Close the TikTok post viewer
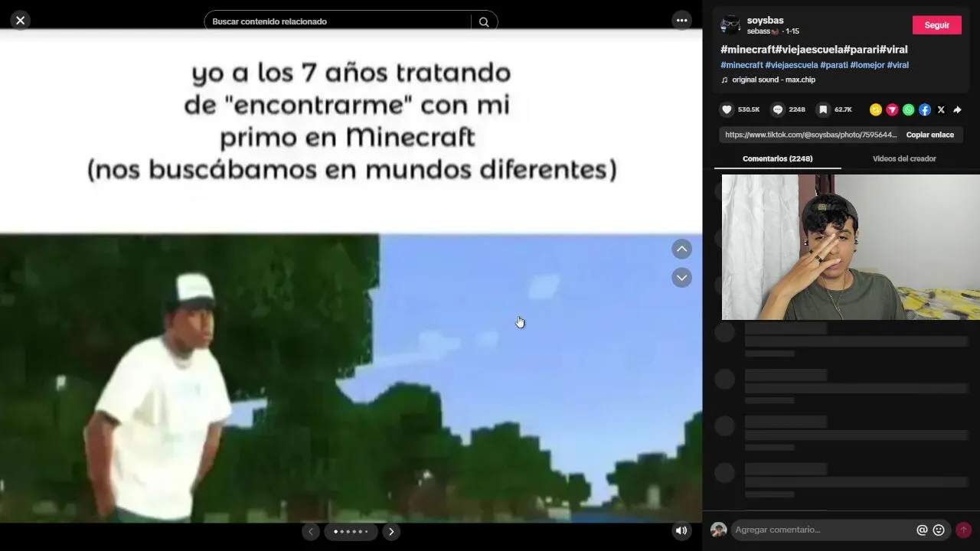980x551 pixels. (x=21, y=21)
